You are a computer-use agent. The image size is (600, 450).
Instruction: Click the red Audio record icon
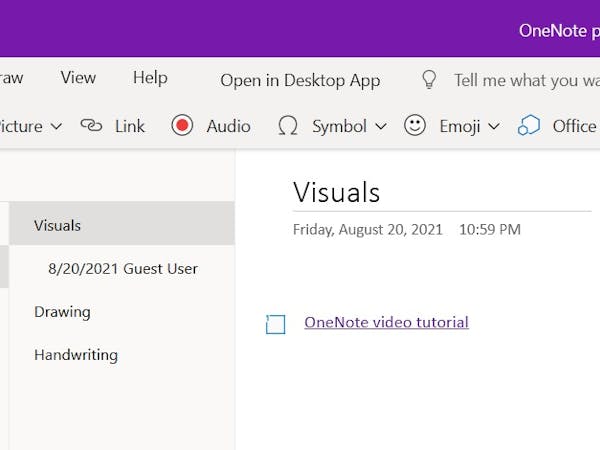[x=182, y=125]
